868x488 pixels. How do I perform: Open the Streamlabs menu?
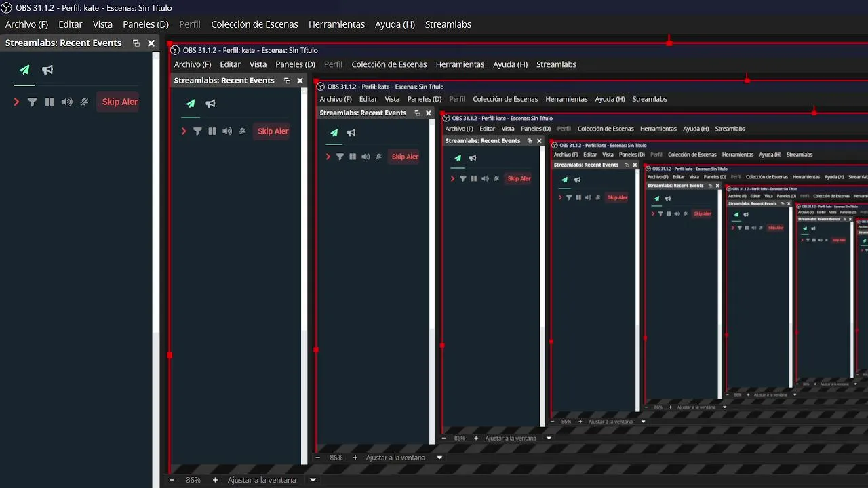(448, 24)
